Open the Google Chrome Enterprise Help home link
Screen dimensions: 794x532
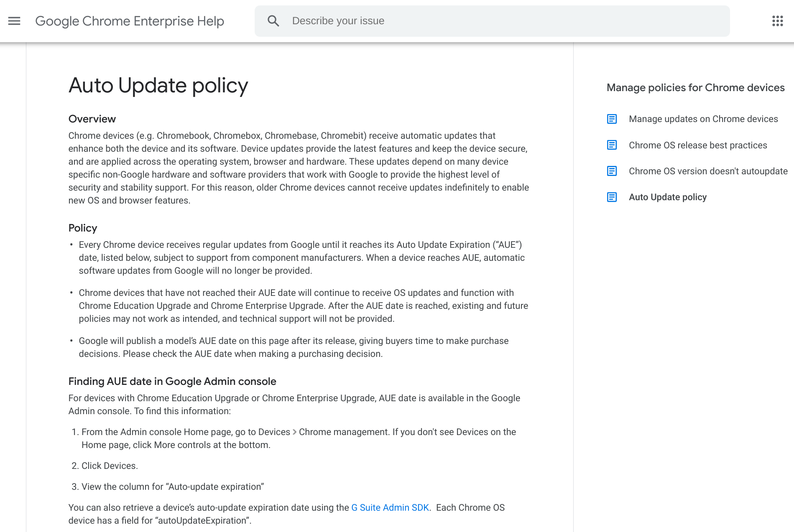click(x=130, y=21)
